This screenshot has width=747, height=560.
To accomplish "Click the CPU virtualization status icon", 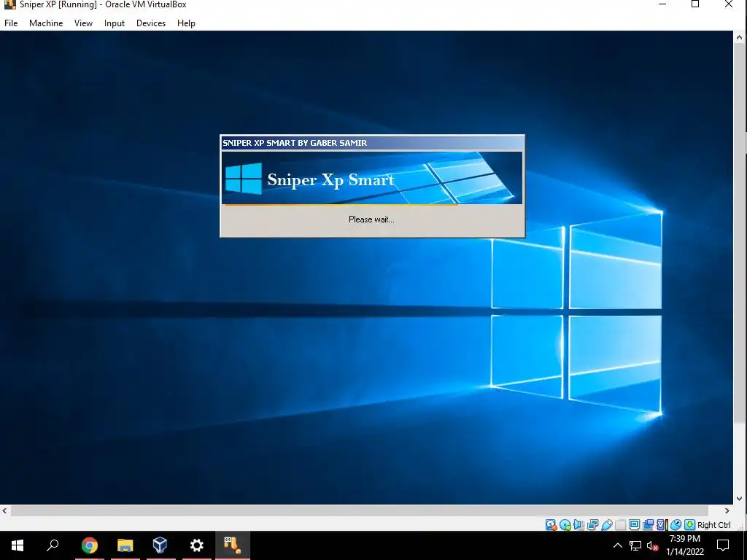I will click(662, 525).
